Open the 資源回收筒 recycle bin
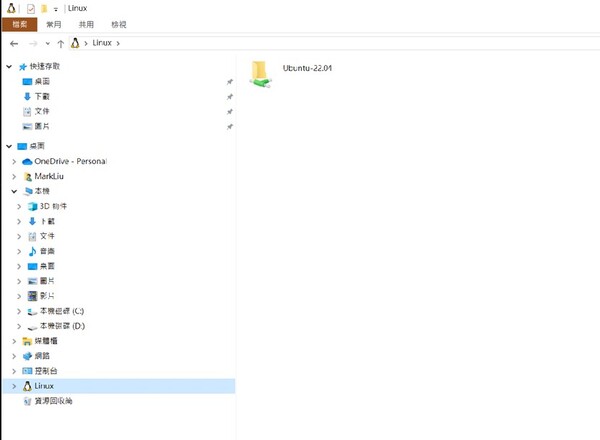This screenshot has height=440, width=600. (27, 400)
